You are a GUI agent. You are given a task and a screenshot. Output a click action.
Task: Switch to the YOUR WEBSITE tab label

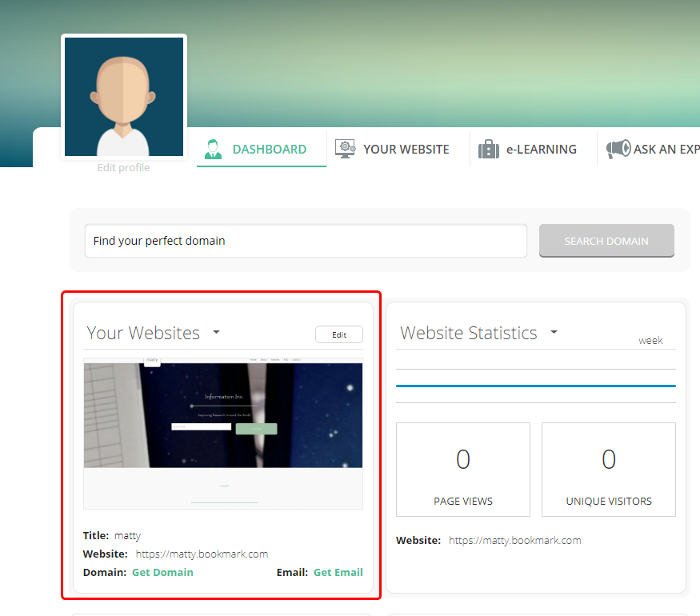406,150
